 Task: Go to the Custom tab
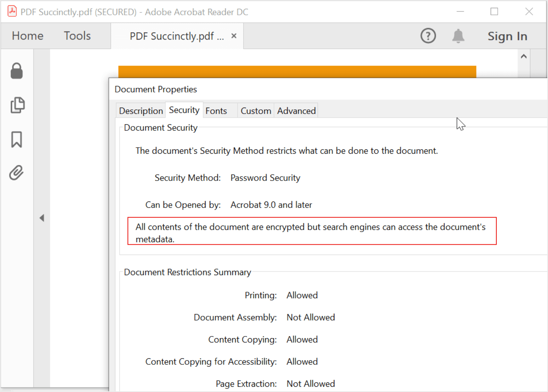(256, 111)
